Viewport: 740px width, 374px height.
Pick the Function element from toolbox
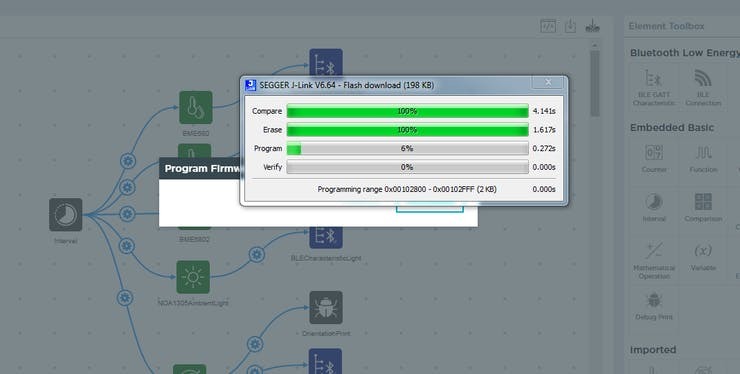coord(703,158)
